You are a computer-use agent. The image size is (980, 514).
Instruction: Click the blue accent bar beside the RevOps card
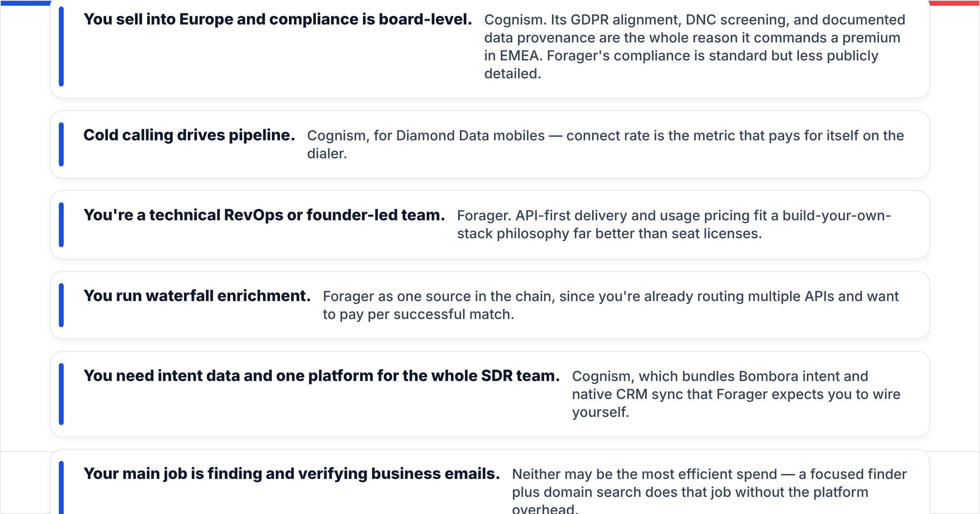[61, 225]
